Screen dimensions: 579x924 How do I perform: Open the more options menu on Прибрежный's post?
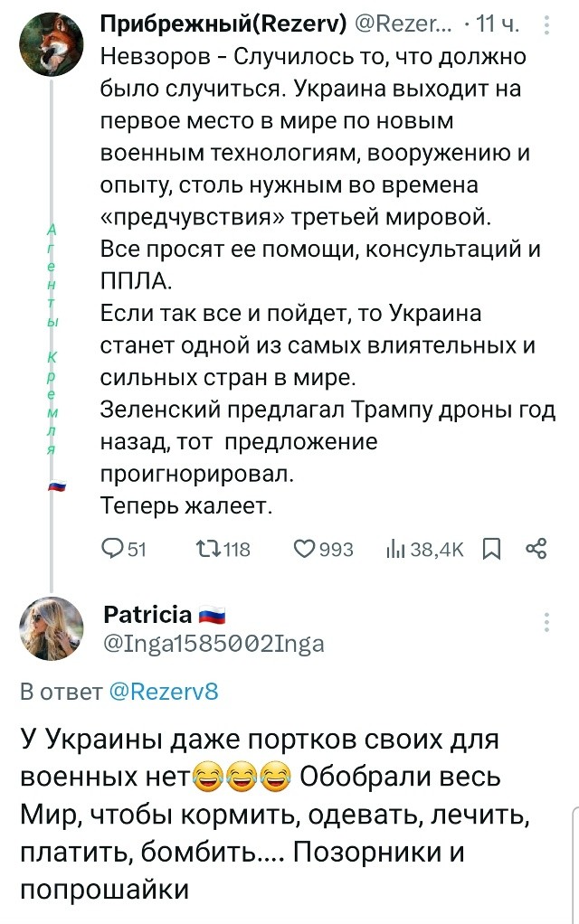[546, 28]
